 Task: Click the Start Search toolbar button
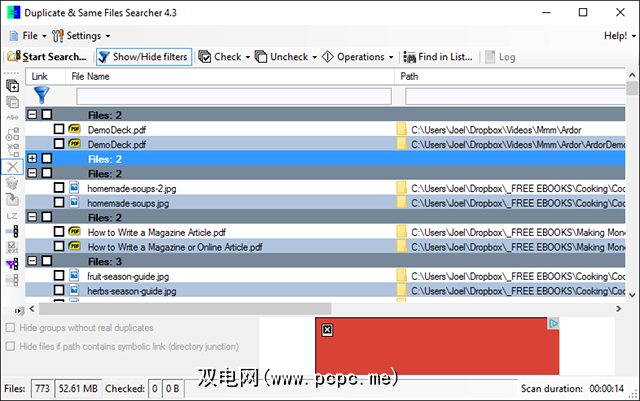tap(47, 57)
